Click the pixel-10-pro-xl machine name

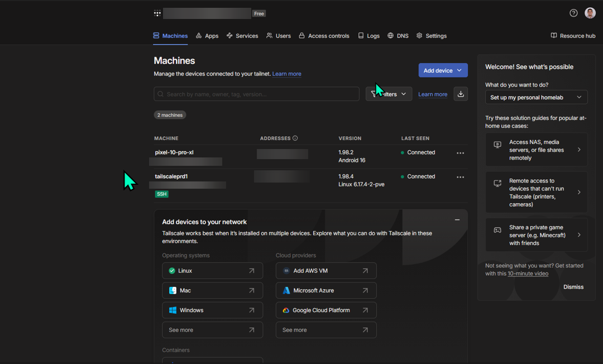point(174,152)
